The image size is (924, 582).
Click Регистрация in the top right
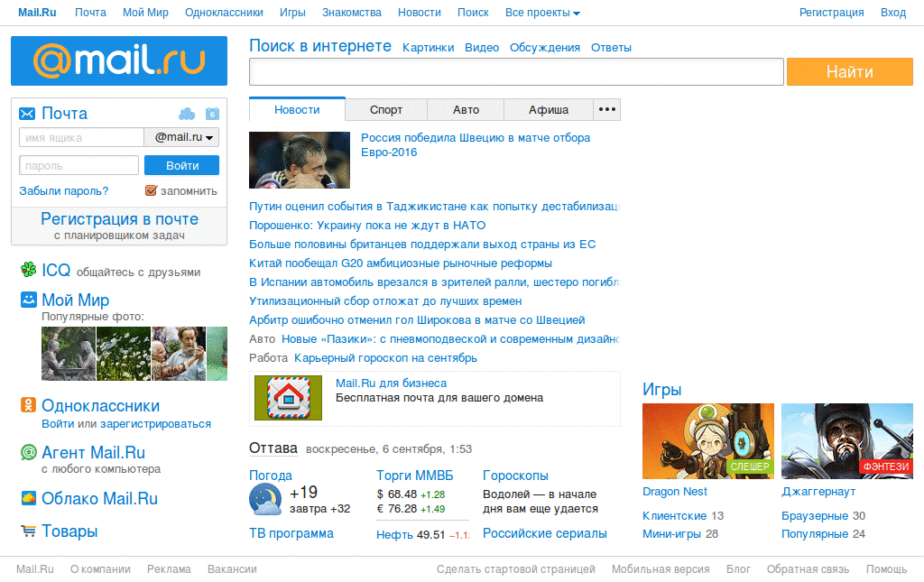pos(831,13)
